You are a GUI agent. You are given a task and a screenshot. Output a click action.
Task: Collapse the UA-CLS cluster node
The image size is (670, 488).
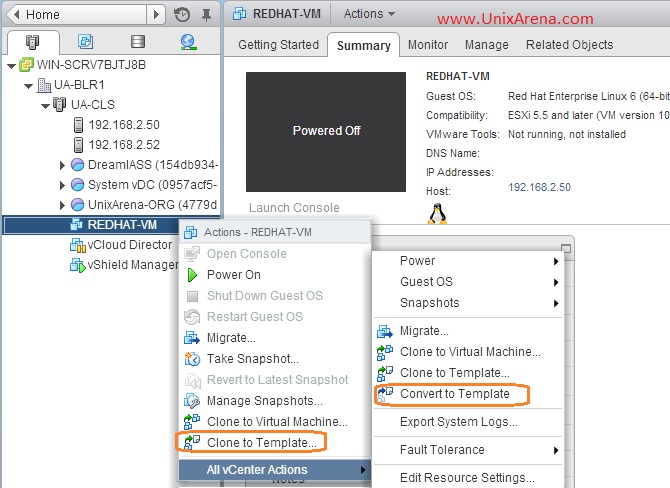point(45,106)
